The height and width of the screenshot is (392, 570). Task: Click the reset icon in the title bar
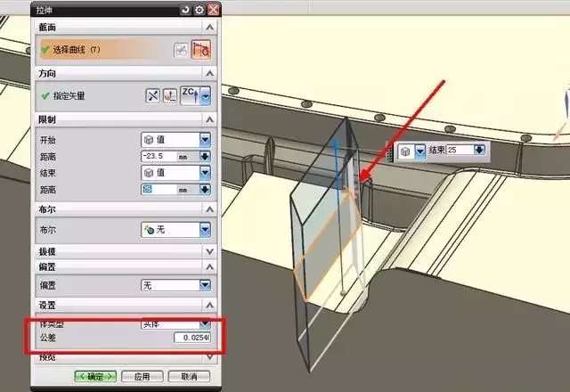click(x=184, y=9)
